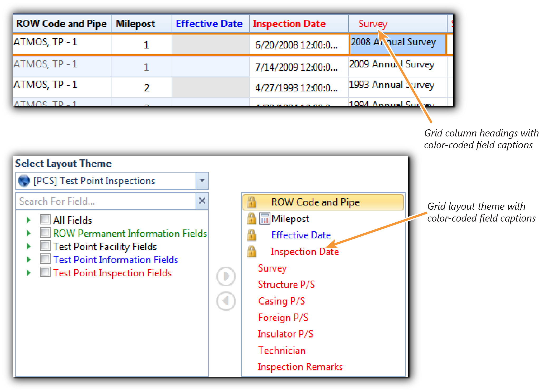The width and height of the screenshot is (539, 392).
Task: Click the All Fields label
Action: click(72, 220)
